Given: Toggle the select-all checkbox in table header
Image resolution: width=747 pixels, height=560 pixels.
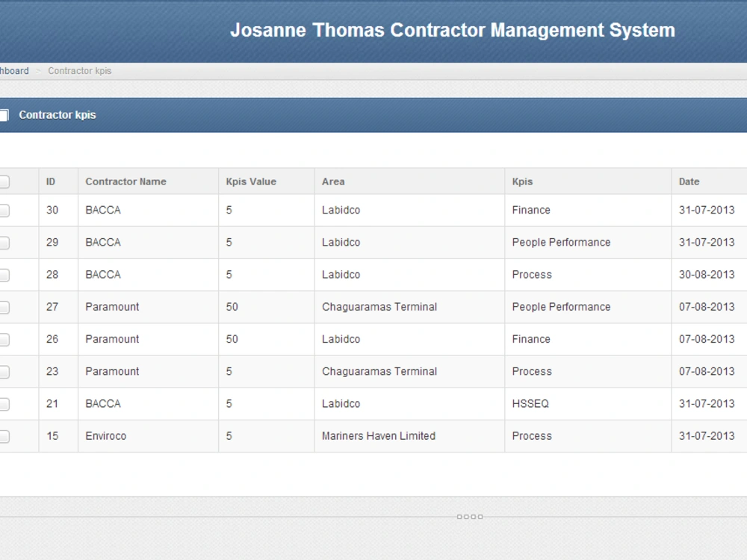Looking at the screenshot, I should (4, 181).
